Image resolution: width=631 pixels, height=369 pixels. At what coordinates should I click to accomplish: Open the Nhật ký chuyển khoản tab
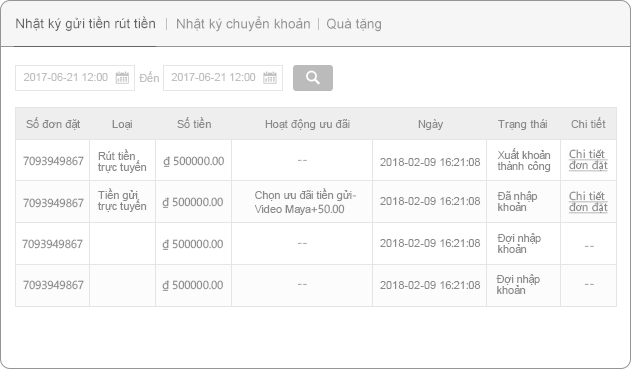tap(243, 24)
